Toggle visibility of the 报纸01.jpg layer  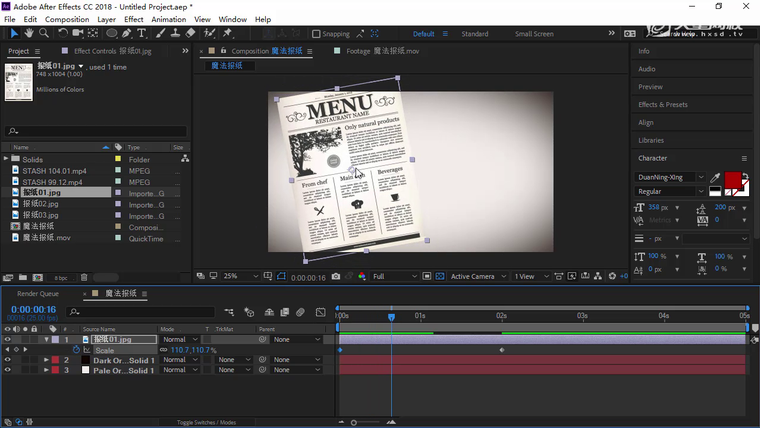coord(8,340)
